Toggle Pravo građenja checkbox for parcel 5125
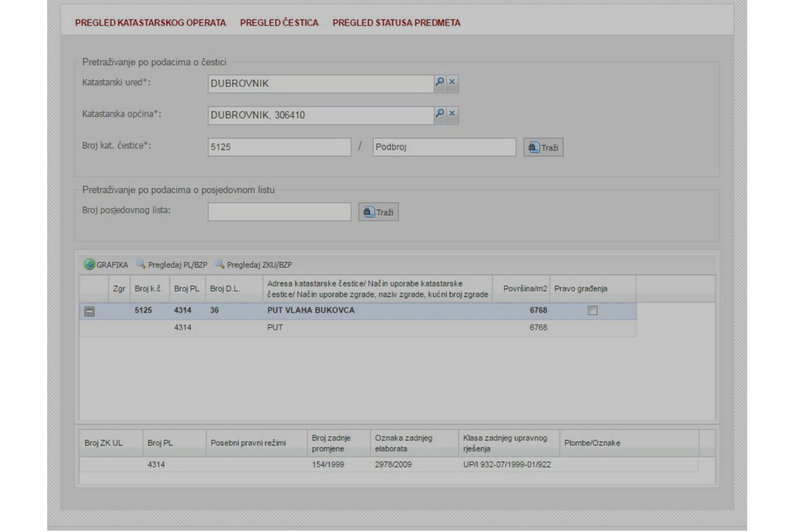Screen dimensions: 798x532 coord(593,311)
